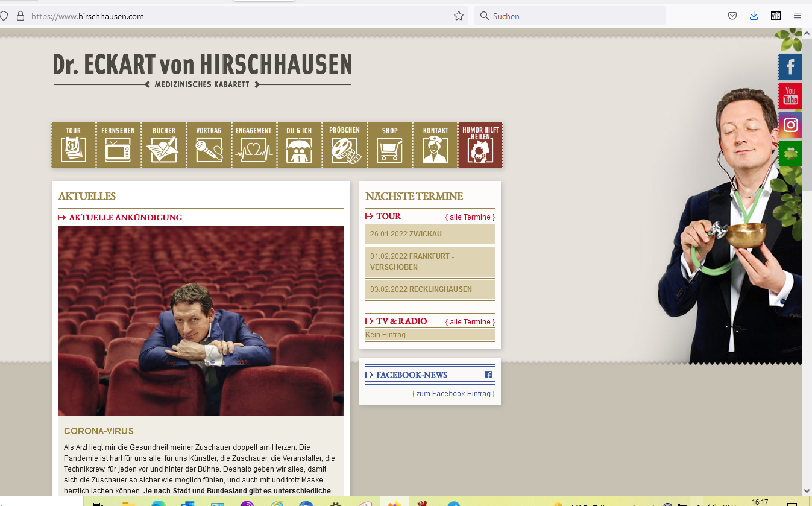Open the Shop cart menu item
Screen dimensions: 812x506
[x=390, y=145]
